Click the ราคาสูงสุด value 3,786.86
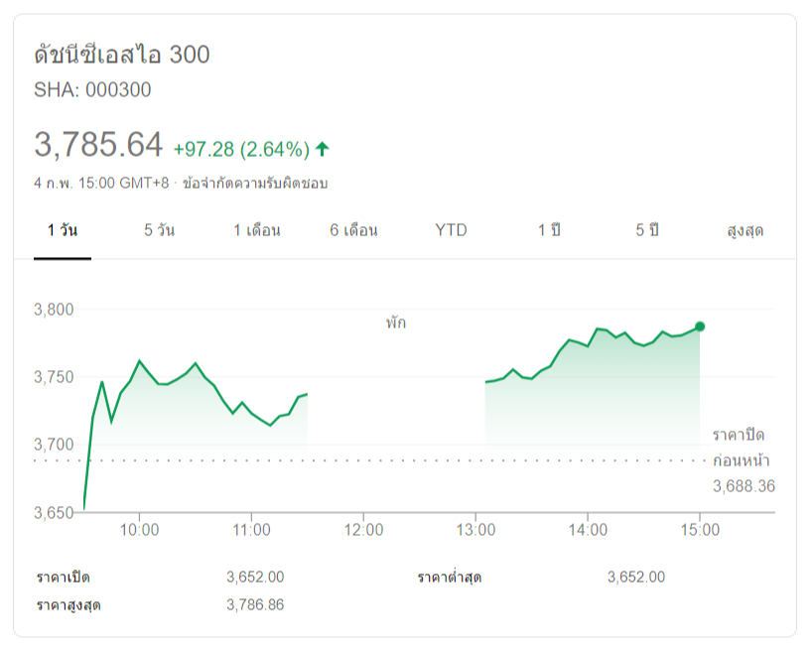 [255, 604]
